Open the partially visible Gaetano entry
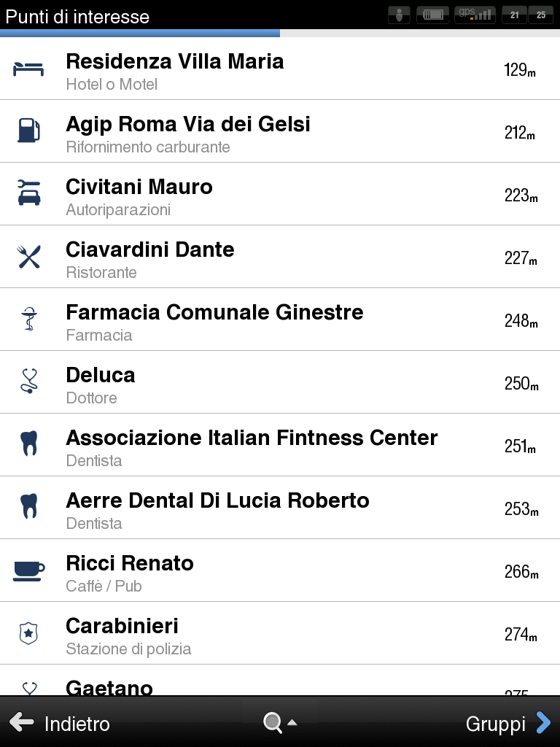 280,681
